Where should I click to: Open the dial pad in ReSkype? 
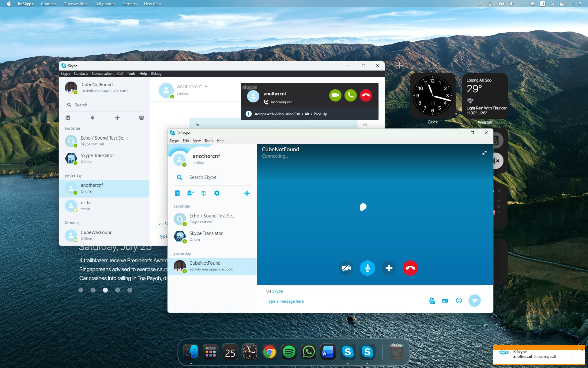point(204,193)
